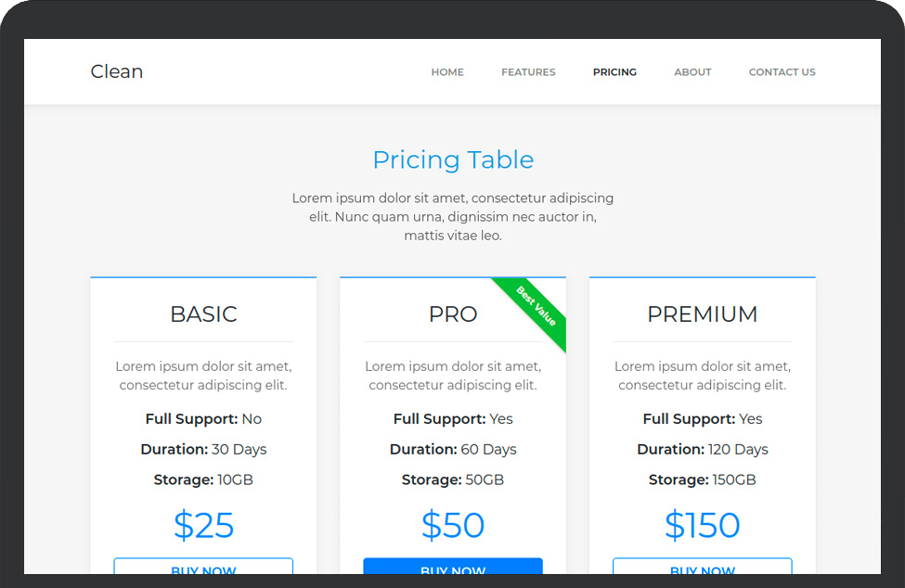The image size is (905, 588).
Task: Navigate to Contact Us
Action: click(x=782, y=72)
